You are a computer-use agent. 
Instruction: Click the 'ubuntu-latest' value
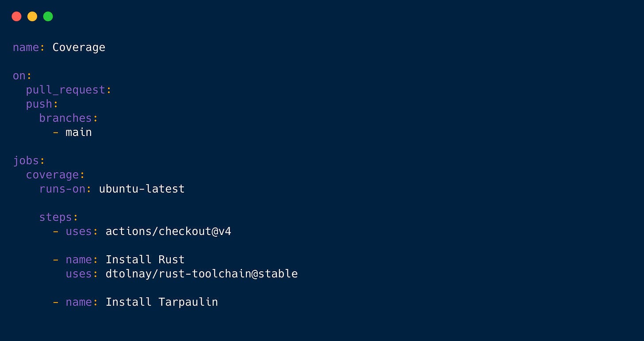point(142,189)
